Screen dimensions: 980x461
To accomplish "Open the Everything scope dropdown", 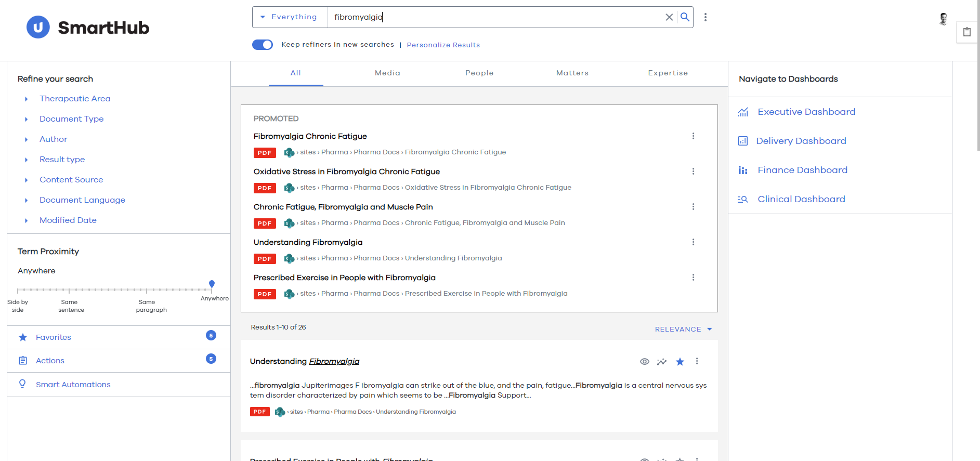I will point(290,17).
